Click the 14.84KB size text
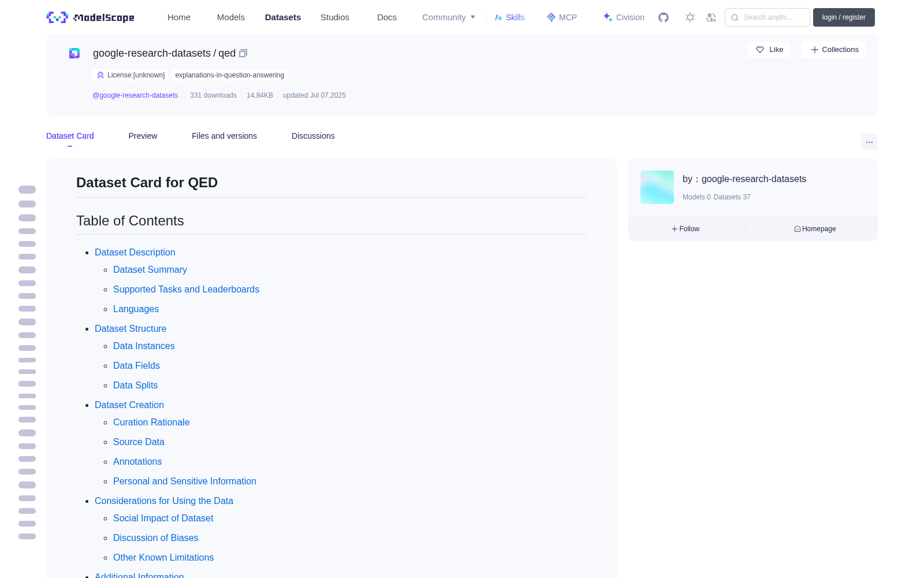This screenshot has height=578, width=924. click(260, 95)
